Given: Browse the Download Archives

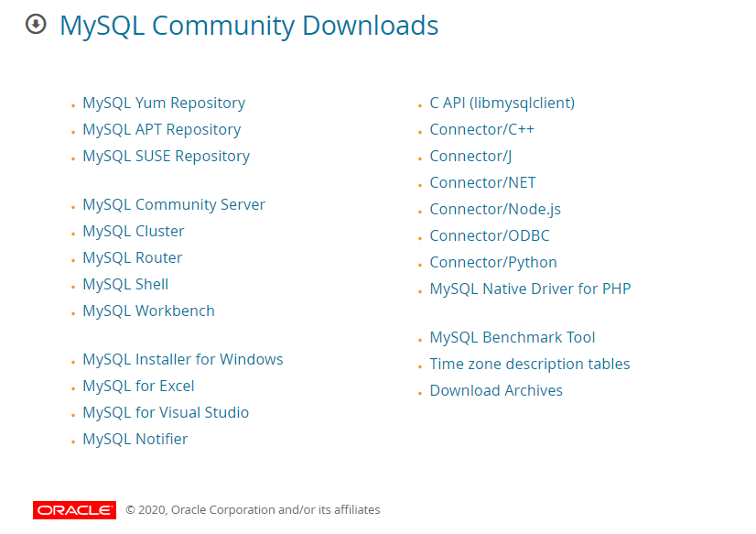Looking at the screenshot, I should coord(496,390).
